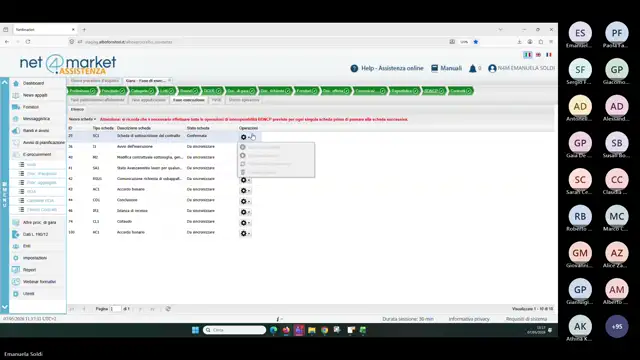
Task: Open gear operations menu for Accordo bonario row 43
Action: (245, 191)
